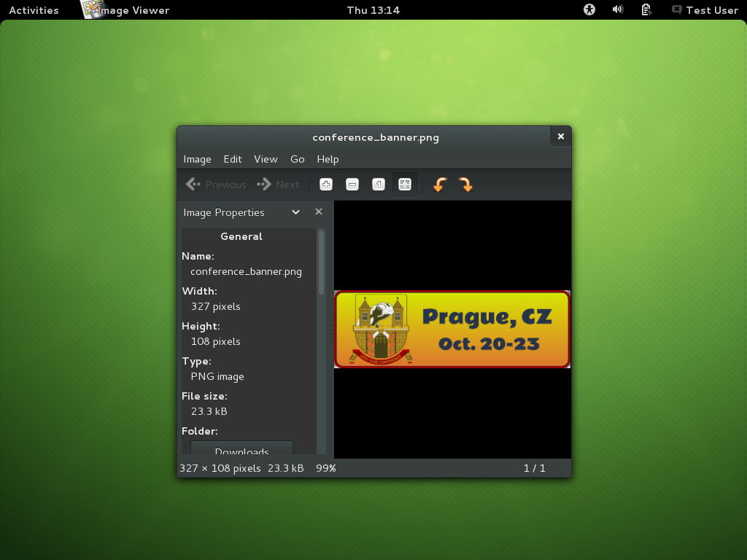Show image at normal size icon
The image size is (747, 560).
coord(379,184)
